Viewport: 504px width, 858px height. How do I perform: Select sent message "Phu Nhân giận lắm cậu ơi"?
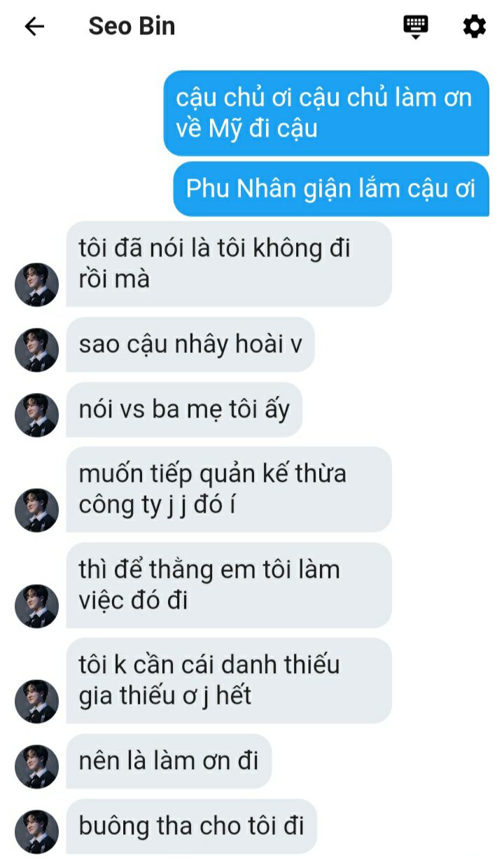(x=331, y=189)
